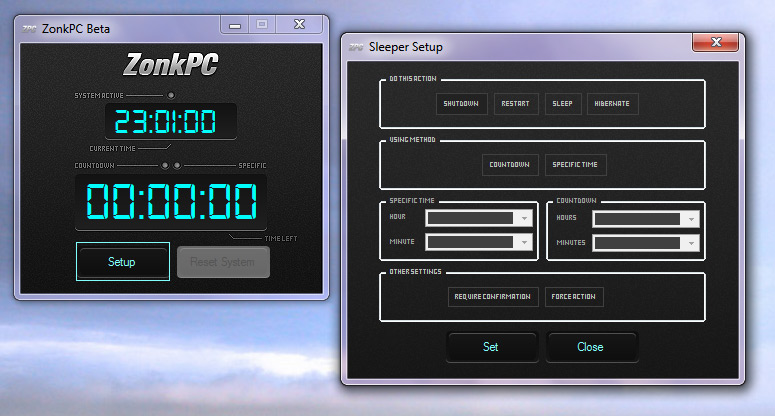Open the Specific Time Minute dropdown
This screenshot has width=775, height=416.
(x=478, y=242)
